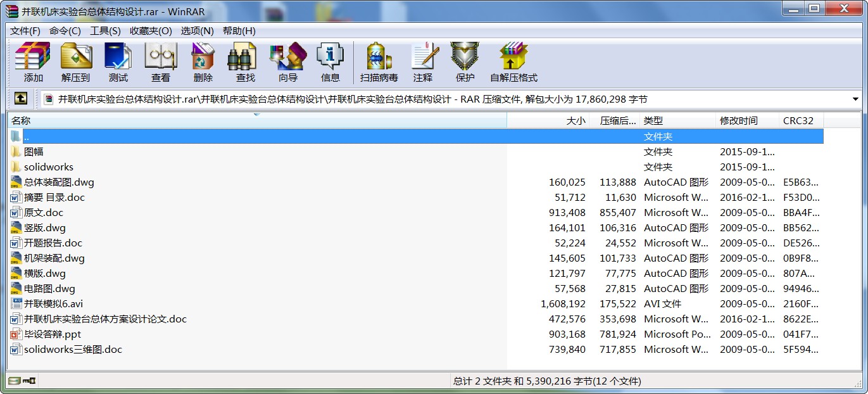This screenshot has height=394, width=868.
Task: Click the Word icon of 原文.doc
Action: point(16,212)
